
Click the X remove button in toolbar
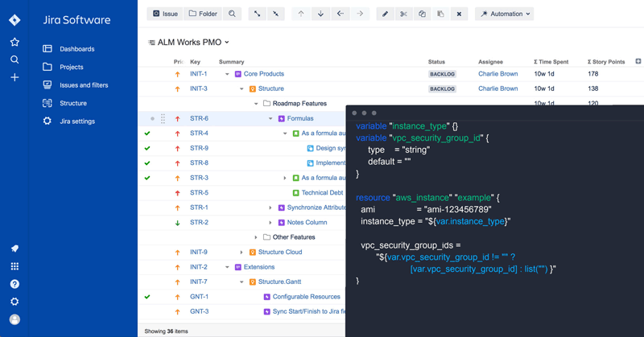coord(459,14)
